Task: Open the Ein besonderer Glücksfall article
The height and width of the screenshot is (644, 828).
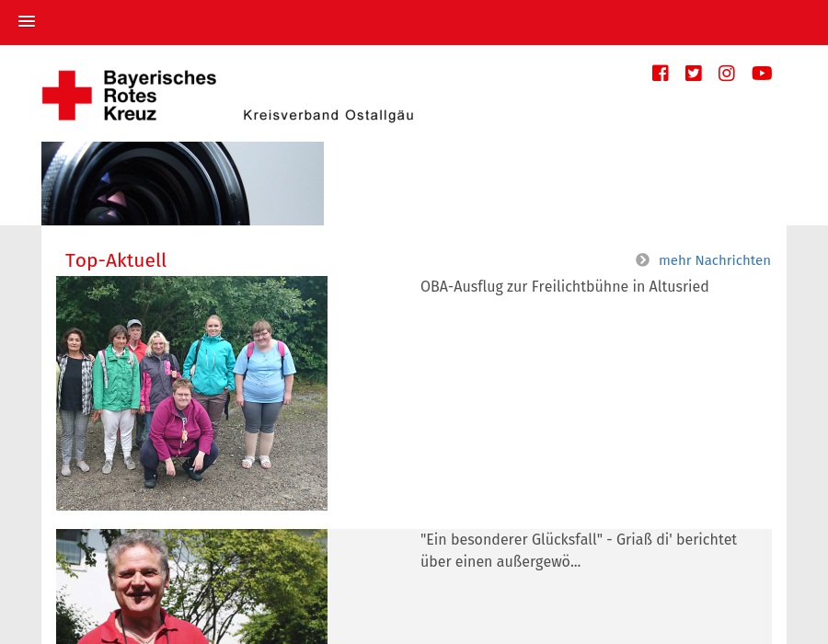Action: (x=579, y=550)
